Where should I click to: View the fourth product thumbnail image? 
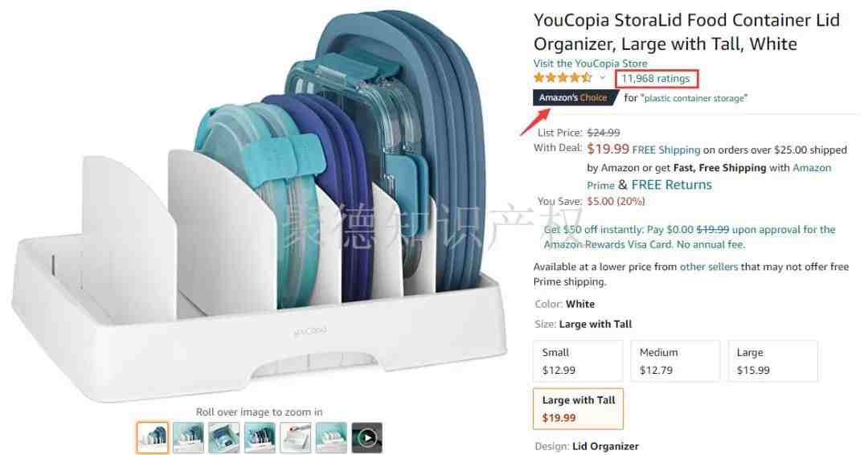point(260,438)
